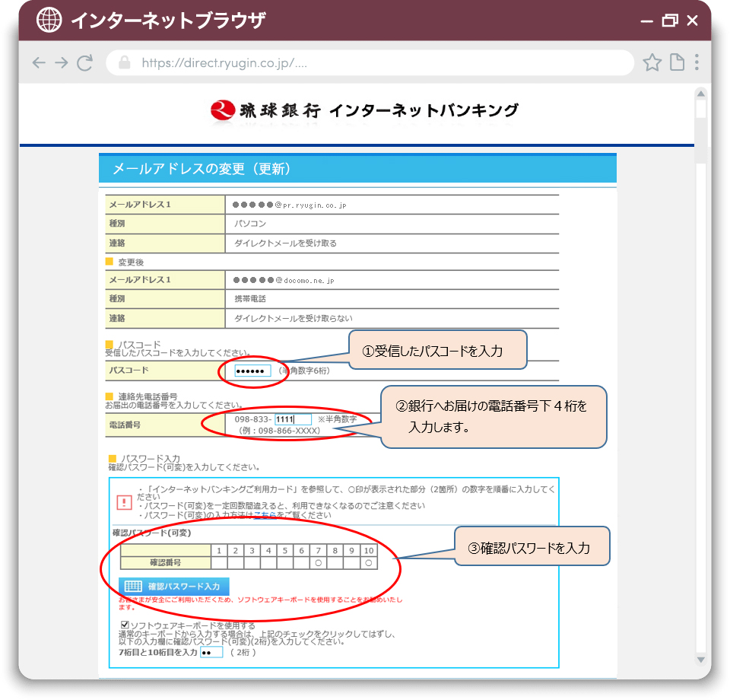Click the phone number last-four-digits field
The image size is (730, 700).
(293, 419)
